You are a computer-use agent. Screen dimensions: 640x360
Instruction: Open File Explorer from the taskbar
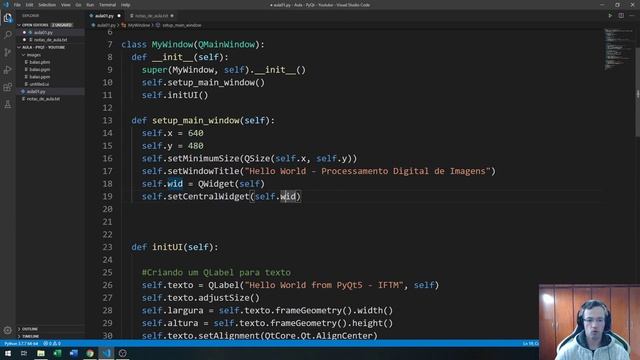point(41,353)
